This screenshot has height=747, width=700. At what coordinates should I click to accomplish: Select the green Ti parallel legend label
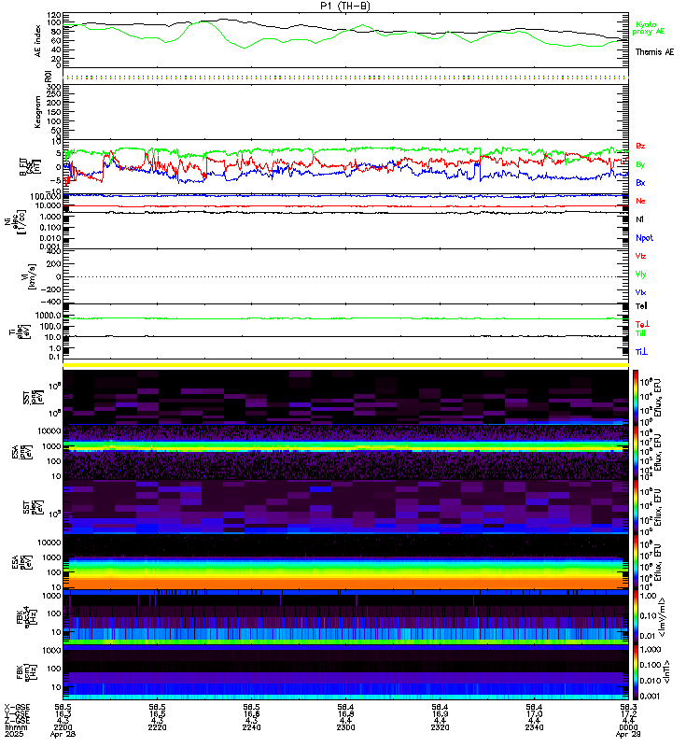640,333
